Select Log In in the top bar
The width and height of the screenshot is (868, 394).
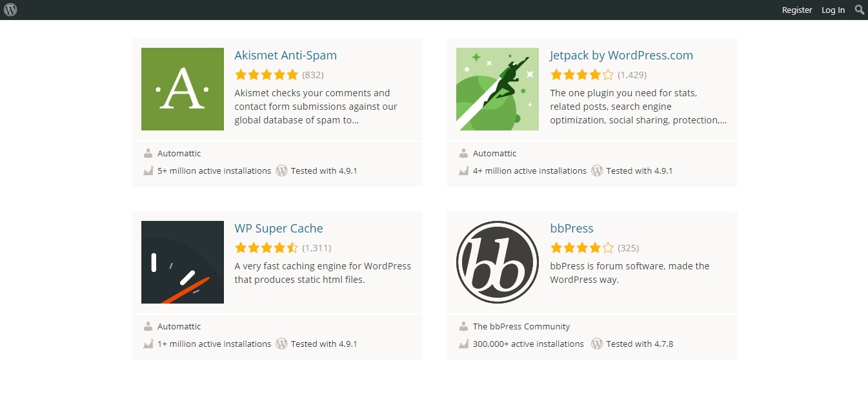coord(833,10)
